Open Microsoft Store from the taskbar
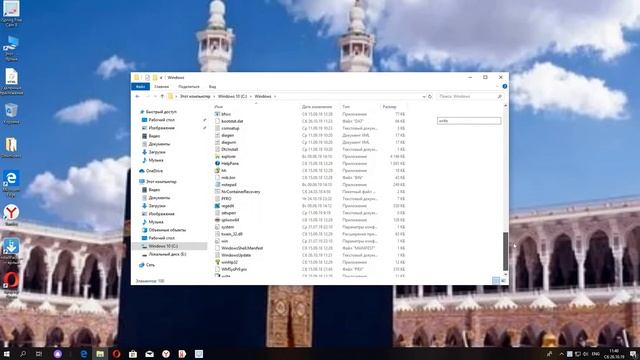 pyautogui.click(x=133, y=354)
